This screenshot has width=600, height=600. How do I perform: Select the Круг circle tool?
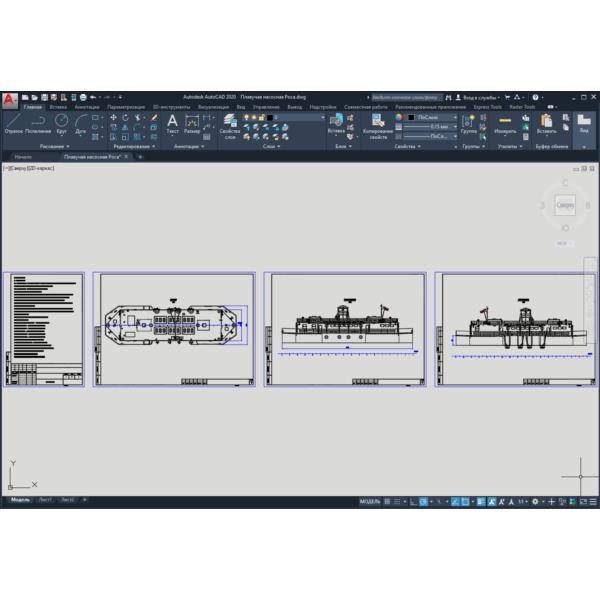[x=61, y=124]
